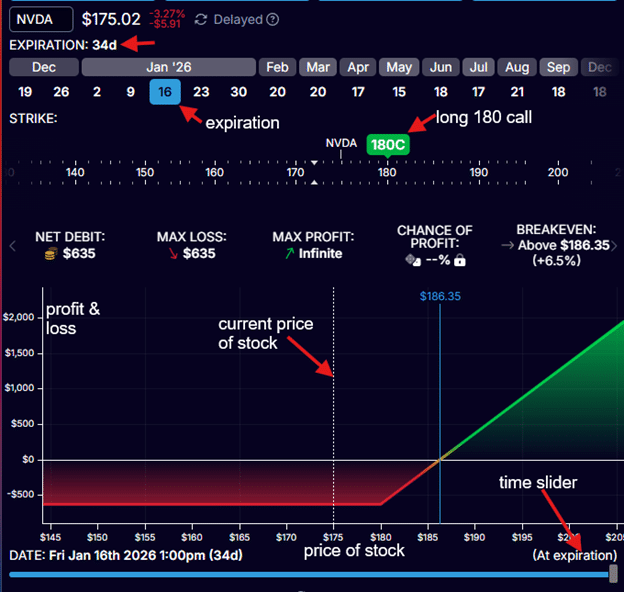Click the $180 price axis label
Screen dimensions: 624x592
pos(381,537)
